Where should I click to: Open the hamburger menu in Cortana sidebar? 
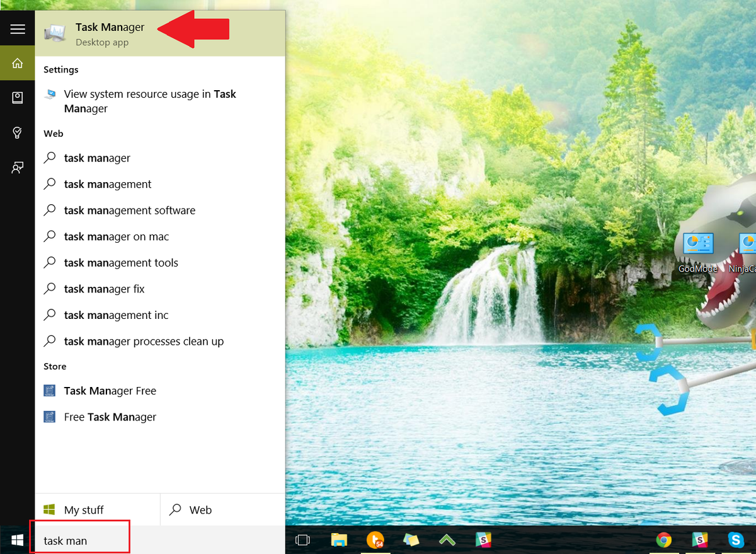point(17,28)
